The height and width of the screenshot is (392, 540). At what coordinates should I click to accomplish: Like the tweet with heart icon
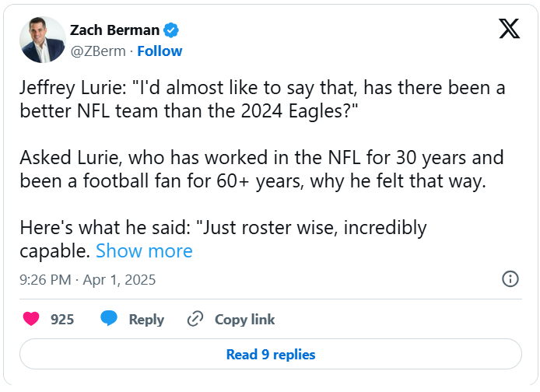coord(31,319)
